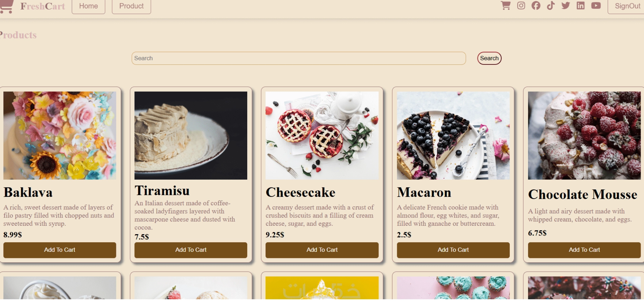Open the shopping cart icon in header

click(506, 5)
